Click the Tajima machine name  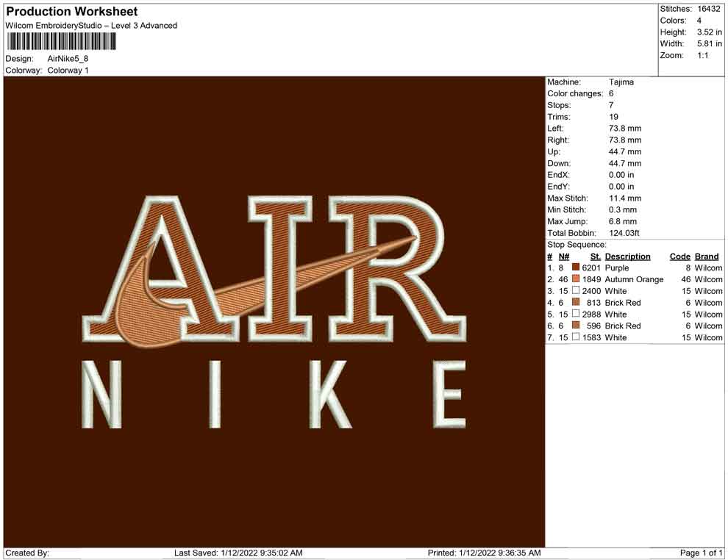click(621, 82)
